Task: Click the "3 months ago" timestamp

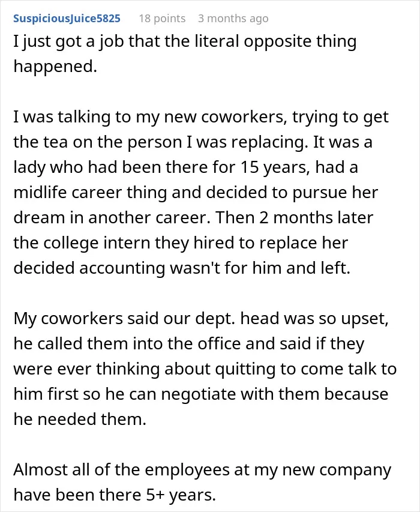Action: pyautogui.click(x=233, y=19)
